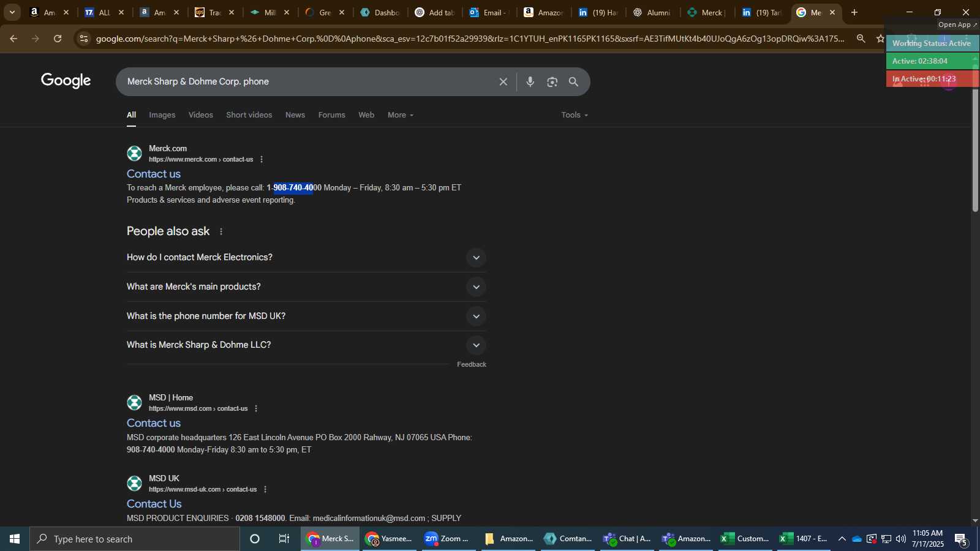This screenshot has height=551, width=980.
Task: Click Windows taskbar search box
Action: (135, 539)
